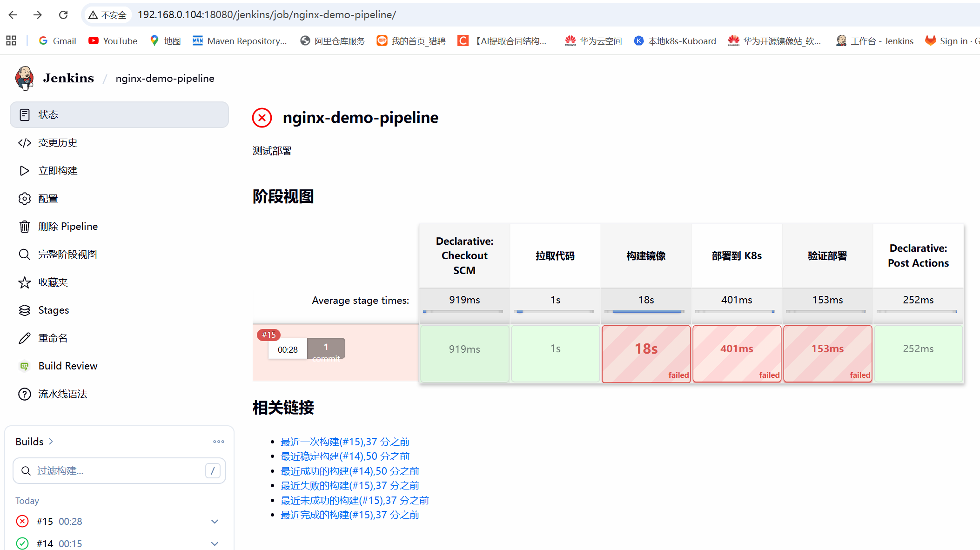Select 变更历史 in the sidebar

(58, 143)
